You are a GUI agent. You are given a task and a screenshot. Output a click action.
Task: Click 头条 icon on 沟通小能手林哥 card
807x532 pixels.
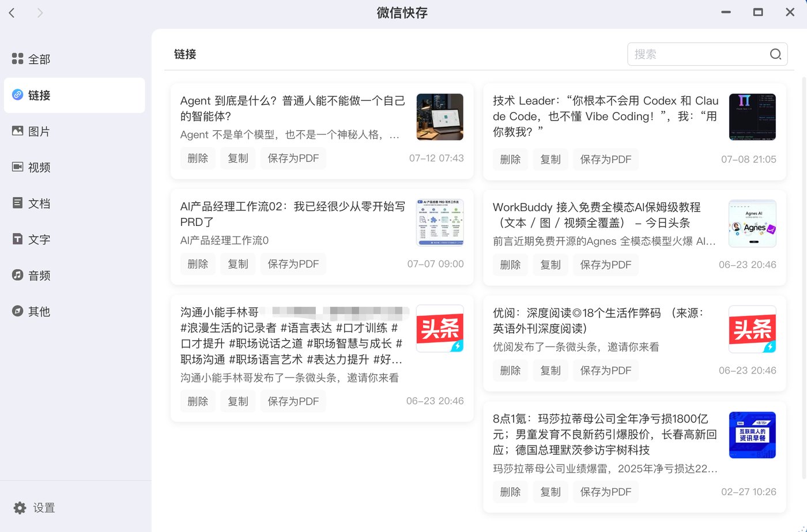tap(440, 329)
